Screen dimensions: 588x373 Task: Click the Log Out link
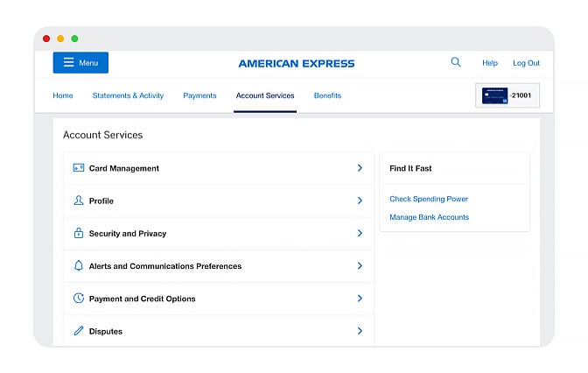[526, 63]
